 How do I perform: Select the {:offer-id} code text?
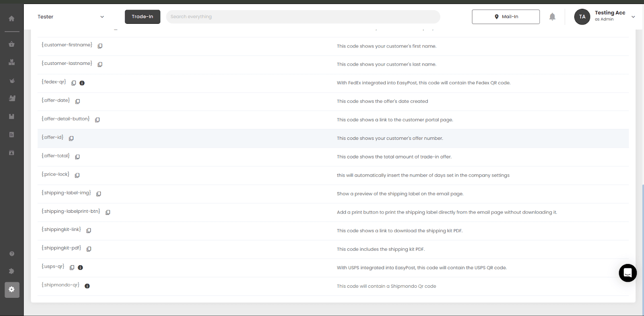point(52,137)
